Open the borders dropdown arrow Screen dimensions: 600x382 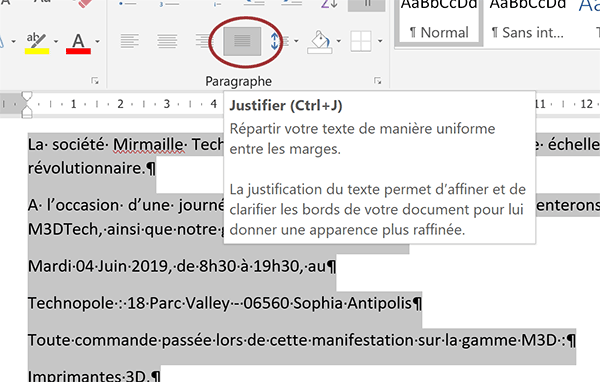point(380,41)
